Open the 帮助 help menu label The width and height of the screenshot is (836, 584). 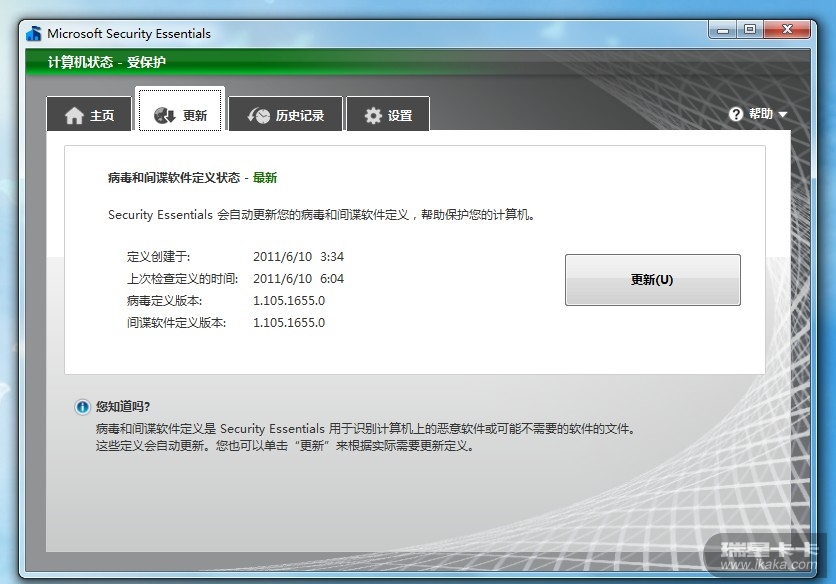tap(760, 114)
